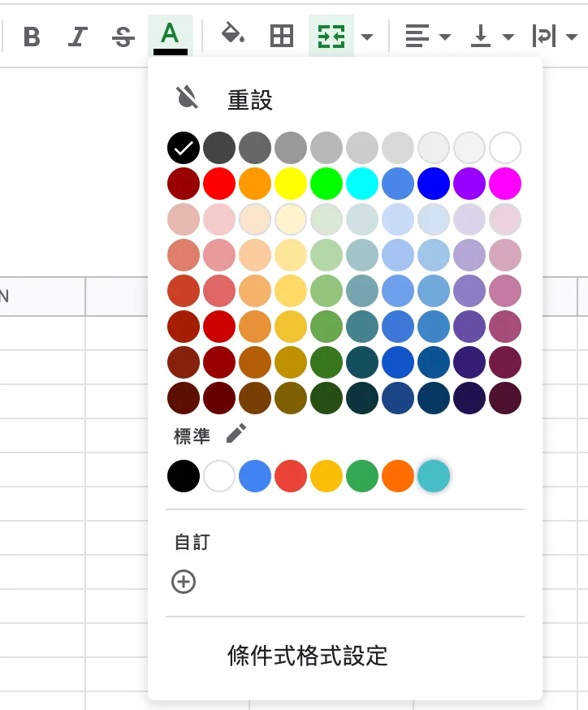Toggle bold formatting
Viewport: 588px width, 710px height.
pyautogui.click(x=32, y=37)
